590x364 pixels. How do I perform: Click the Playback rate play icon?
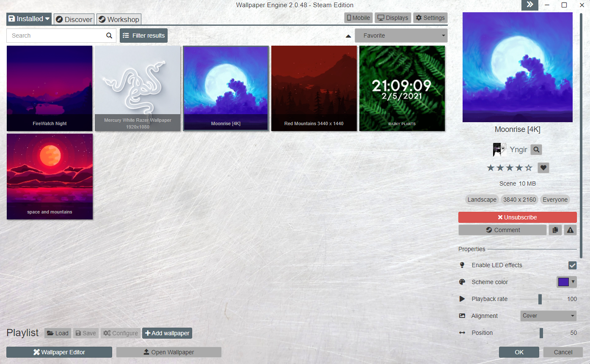462,299
